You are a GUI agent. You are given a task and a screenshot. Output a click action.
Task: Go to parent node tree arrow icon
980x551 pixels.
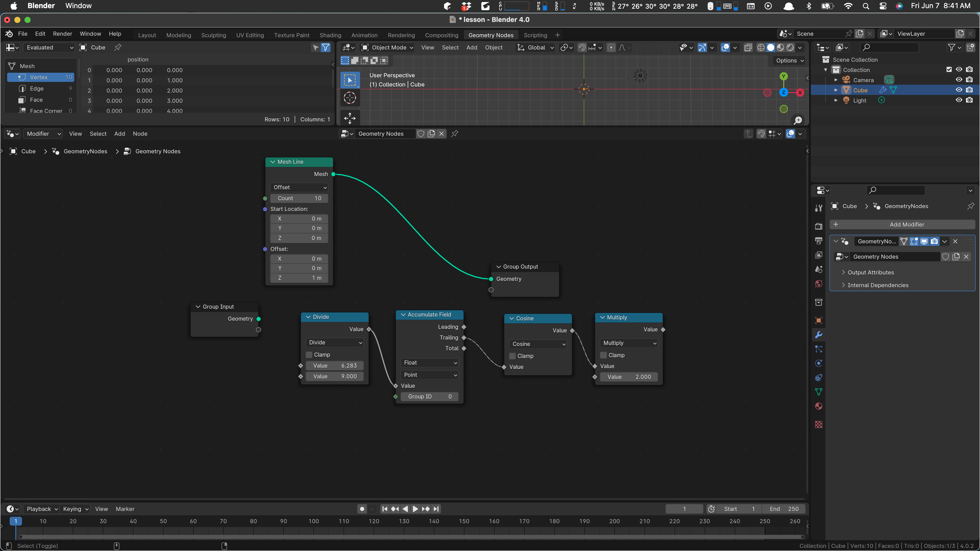pyautogui.click(x=748, y=133)
